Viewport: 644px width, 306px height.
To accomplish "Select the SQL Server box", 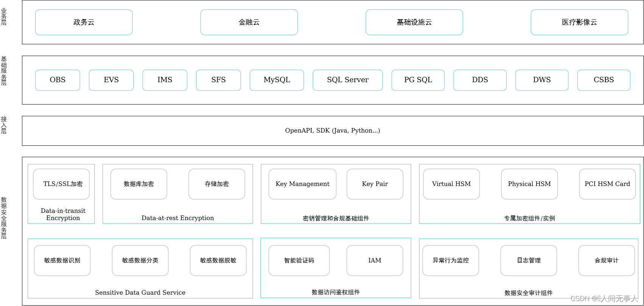I will pyautogui.click(x=348, y=80).
